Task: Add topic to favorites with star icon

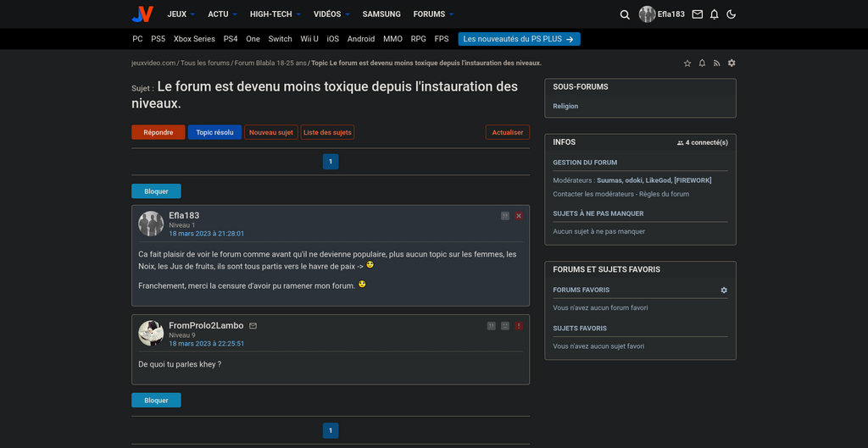Action: point(687,64)
